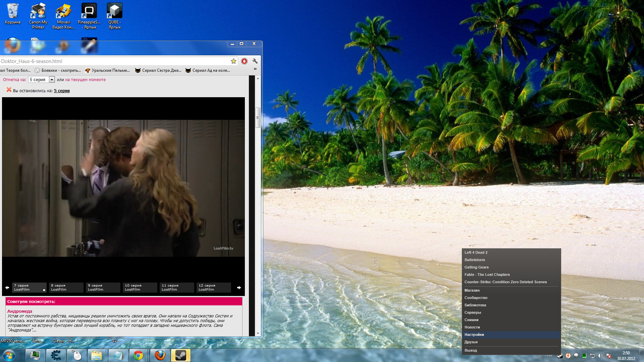This screenshot has height=362, width=644.
Task: Select the 9 серия LostFilm episode
Action: pyautogui.click(x=103, y=288)
